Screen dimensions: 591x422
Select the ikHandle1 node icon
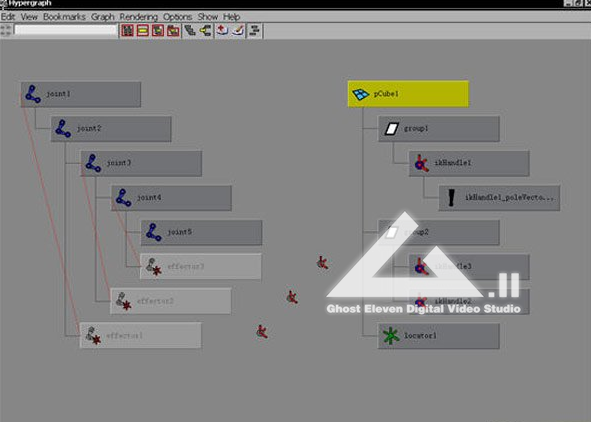[x=421, y=163]
